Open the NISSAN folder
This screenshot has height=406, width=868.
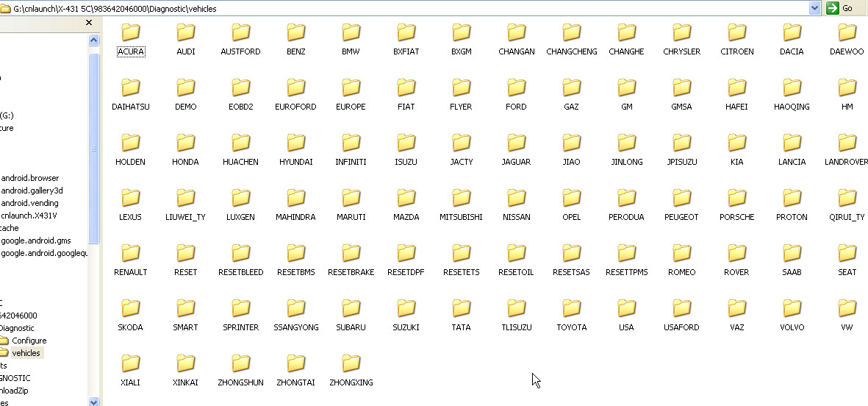pyautogui.click(x=516, y=205)
